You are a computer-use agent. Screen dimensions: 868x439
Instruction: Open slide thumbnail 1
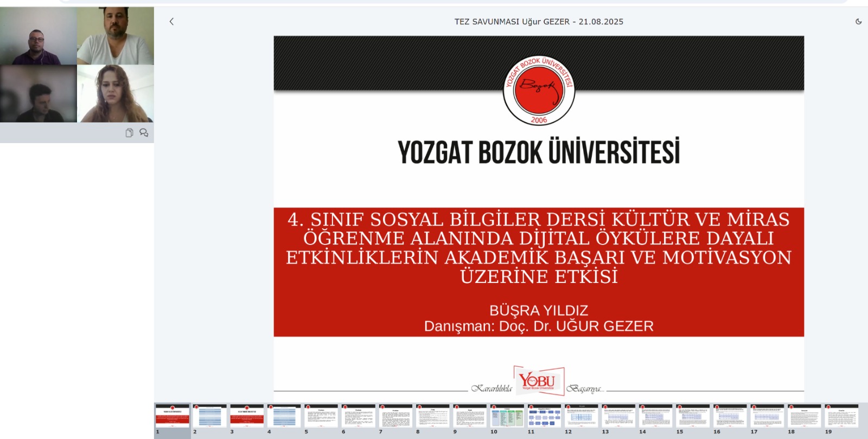(x=173, y=416)
